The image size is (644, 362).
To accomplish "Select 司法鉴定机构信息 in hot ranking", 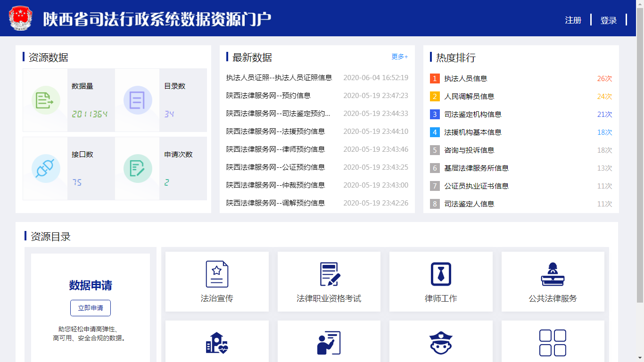I will tap(473, 115).
